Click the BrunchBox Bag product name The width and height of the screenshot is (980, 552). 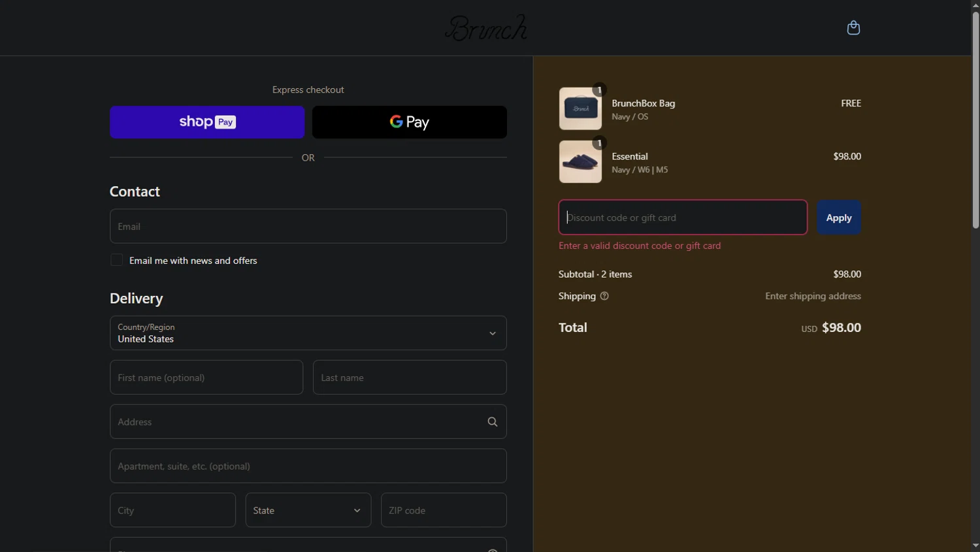[643, 103]
